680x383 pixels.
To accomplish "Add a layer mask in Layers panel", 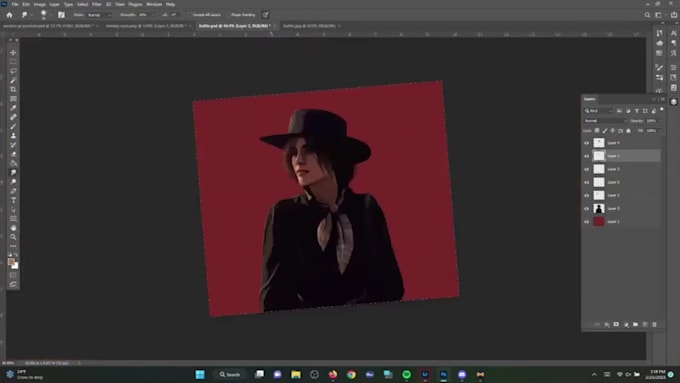I will 616,324.
